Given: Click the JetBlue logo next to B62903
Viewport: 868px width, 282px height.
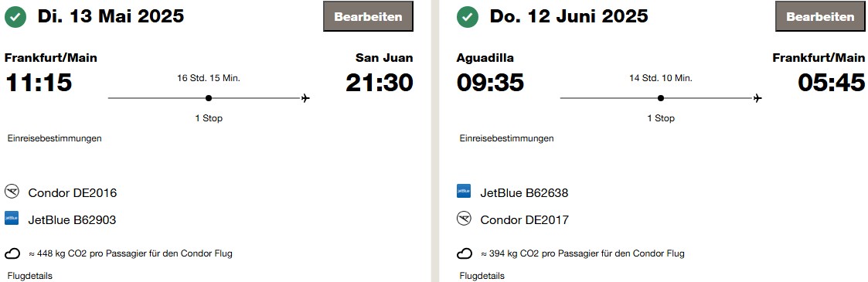Looking at the screenshot, I should point(12,219).
